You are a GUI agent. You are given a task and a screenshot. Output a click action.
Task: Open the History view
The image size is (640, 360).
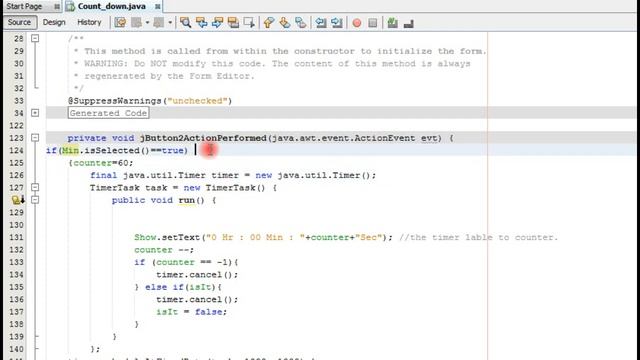tap(89, 22)
